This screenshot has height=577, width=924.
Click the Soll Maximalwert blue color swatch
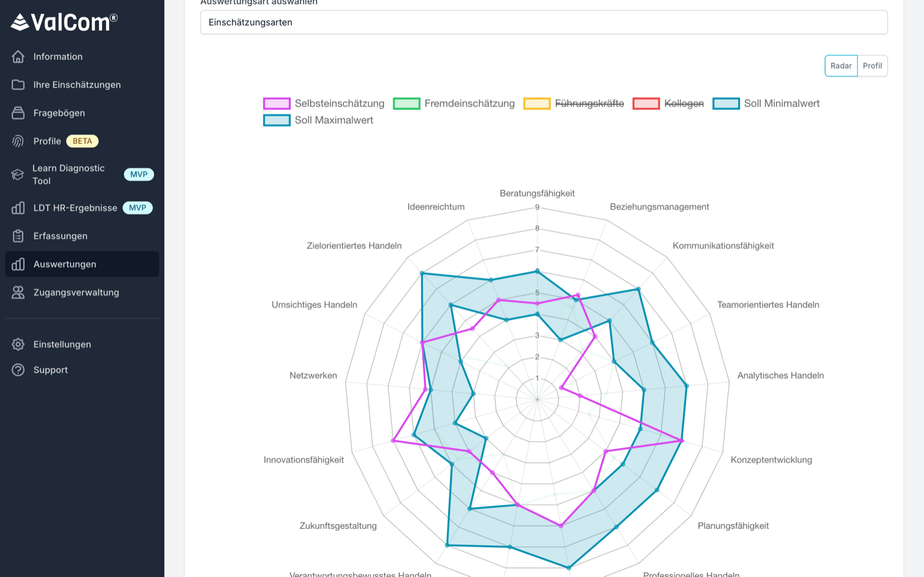[x=276, y=120]
